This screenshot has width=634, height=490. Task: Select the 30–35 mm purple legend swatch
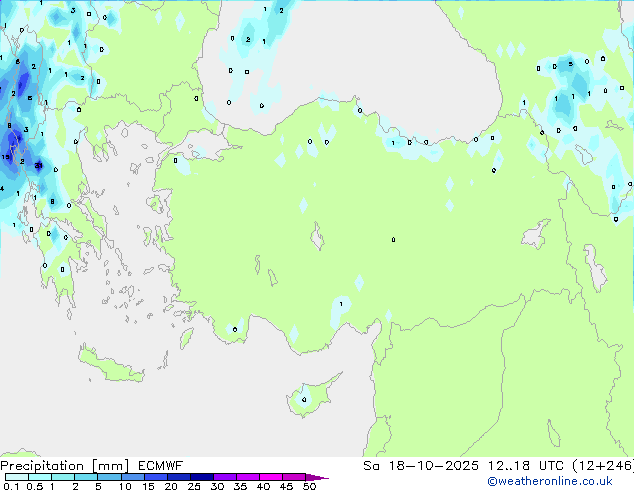(x=224, y=477)
